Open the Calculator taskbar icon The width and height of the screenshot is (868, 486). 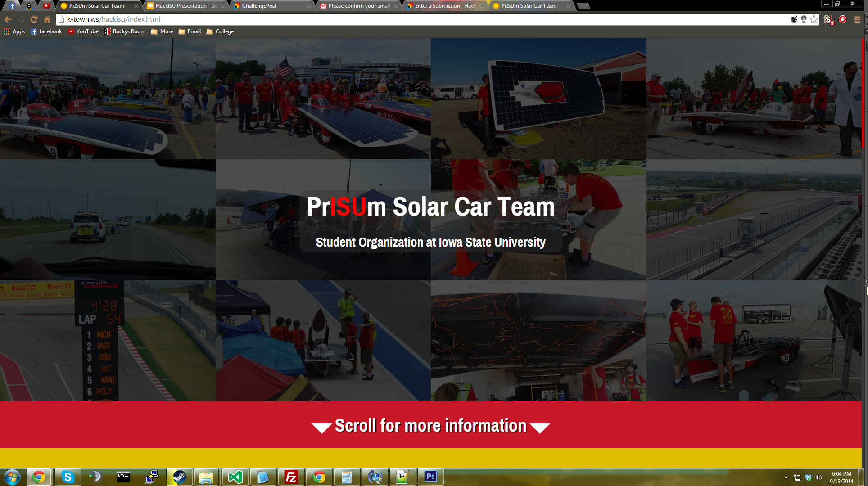[347, 477]
